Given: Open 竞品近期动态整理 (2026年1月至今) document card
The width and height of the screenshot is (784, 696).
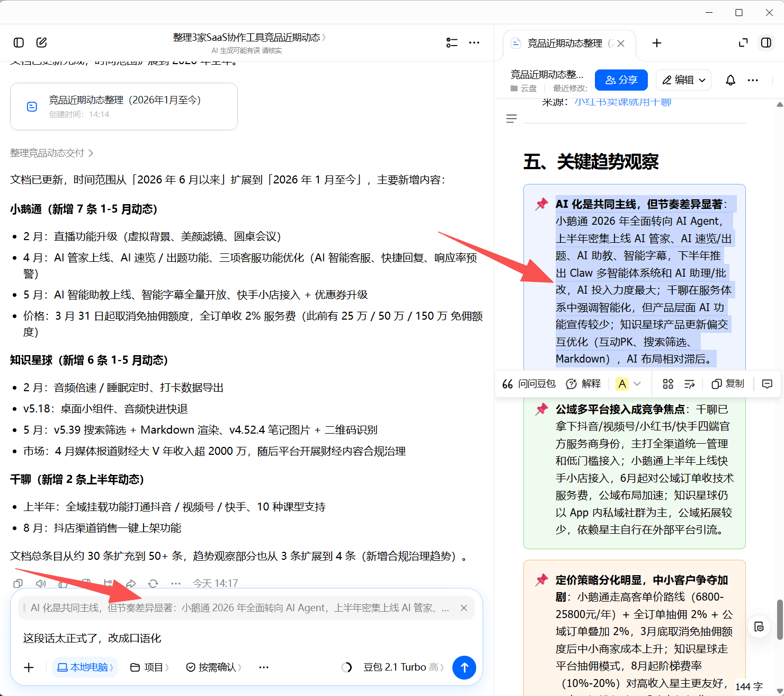Looking at the screenshot, I should (124, 107).
